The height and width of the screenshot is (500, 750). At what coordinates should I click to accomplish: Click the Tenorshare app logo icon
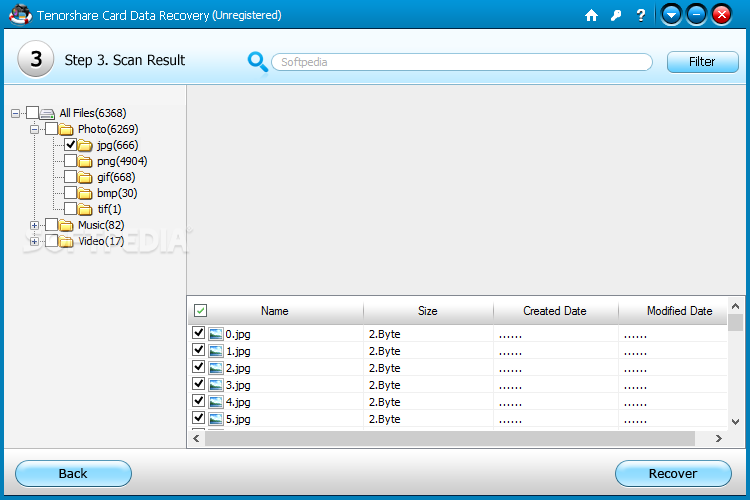coord(20,15)
